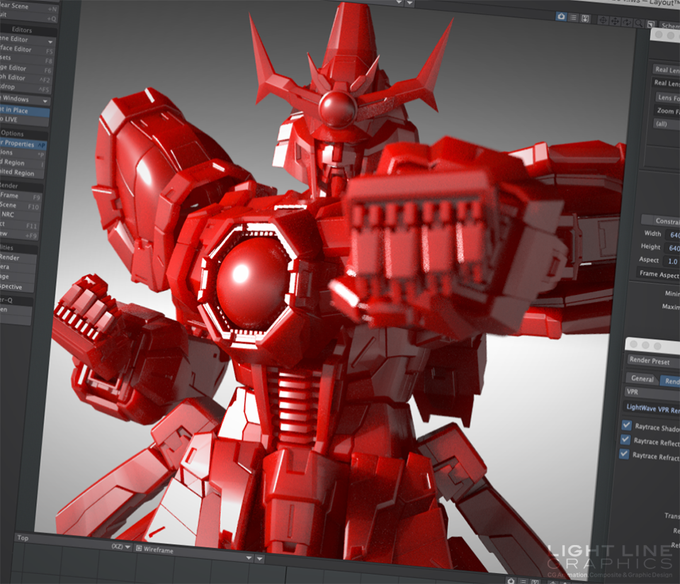Click the Quit entry in left menu
Image resolution: width=680 pixels, height=584 pixels.
28,16
